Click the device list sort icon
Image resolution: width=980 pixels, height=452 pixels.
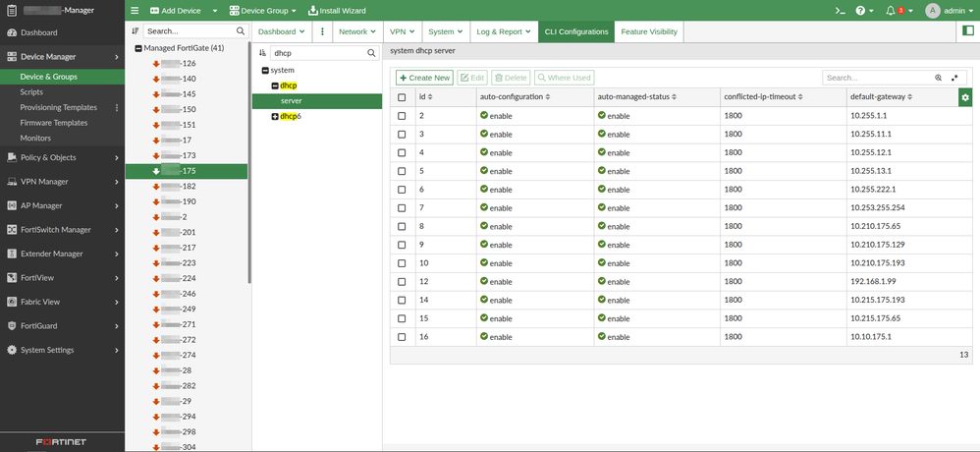(135, 30)
